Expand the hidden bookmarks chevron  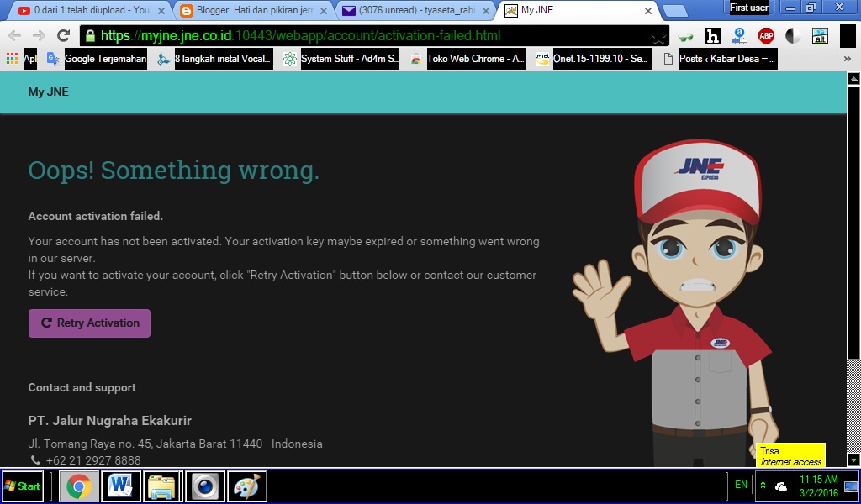pos(848,59)
